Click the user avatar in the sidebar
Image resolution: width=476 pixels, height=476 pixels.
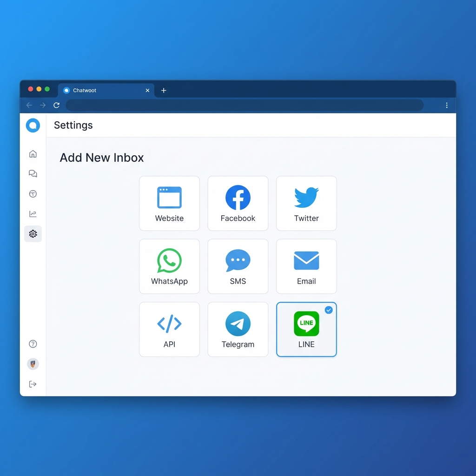[x=33, y=364]
